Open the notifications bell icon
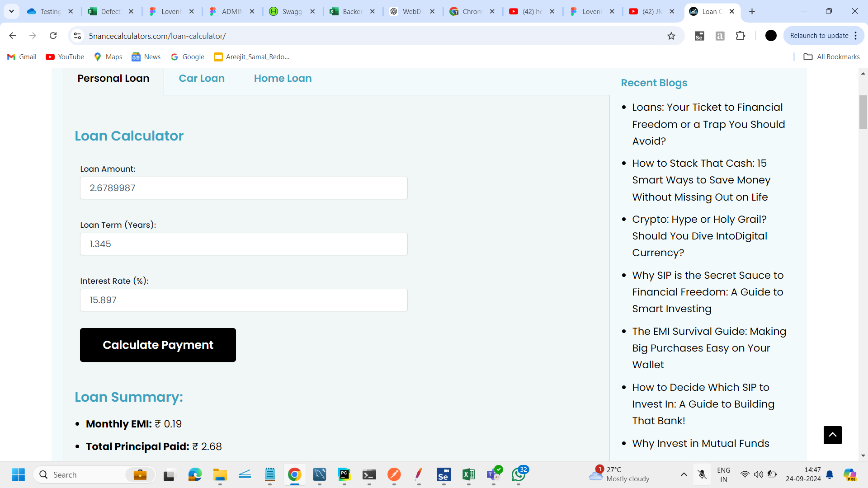The image size is (868, 488). tap(830, 474)
